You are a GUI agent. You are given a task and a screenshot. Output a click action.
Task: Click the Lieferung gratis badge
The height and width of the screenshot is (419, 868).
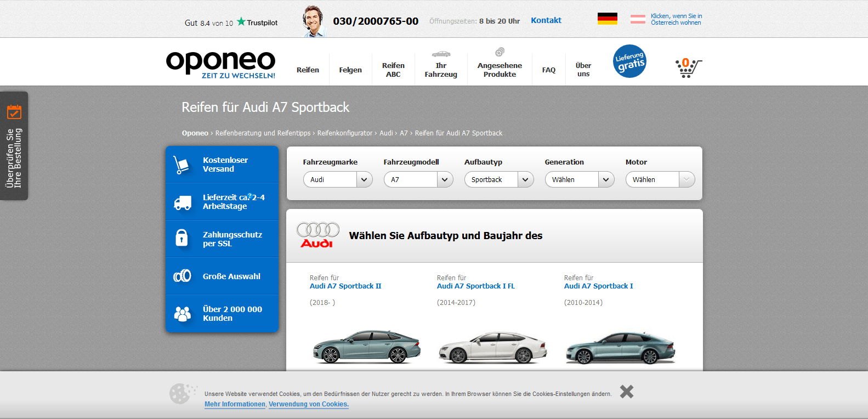(629, 61)
